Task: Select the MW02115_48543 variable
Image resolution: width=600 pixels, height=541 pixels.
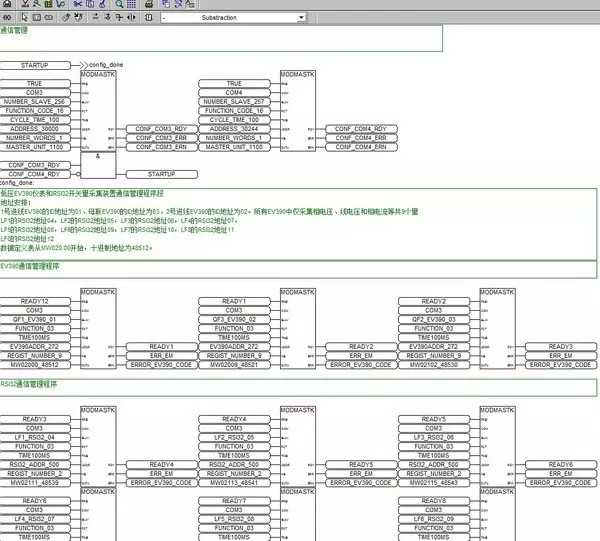Action: pos(434,483)
